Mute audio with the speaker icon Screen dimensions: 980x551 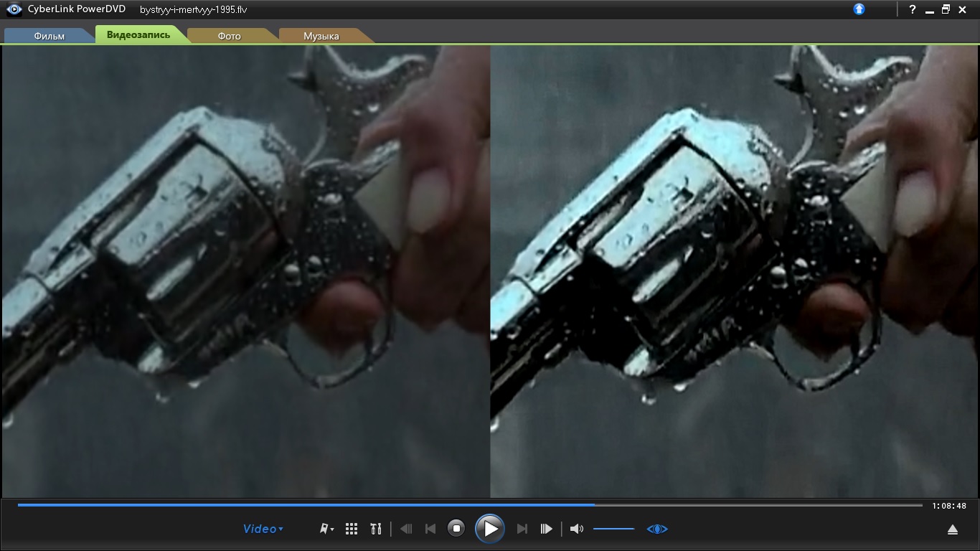click(x=576, y=529)
